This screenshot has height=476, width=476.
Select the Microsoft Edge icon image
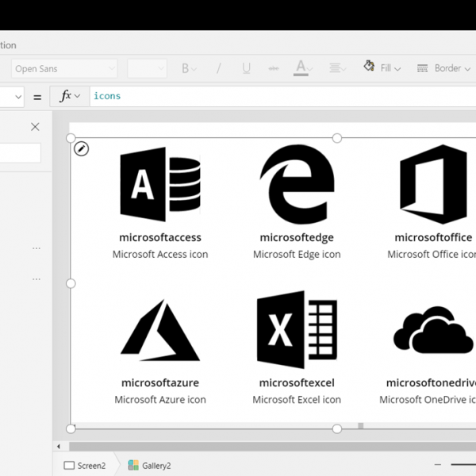tap(297, 184)
